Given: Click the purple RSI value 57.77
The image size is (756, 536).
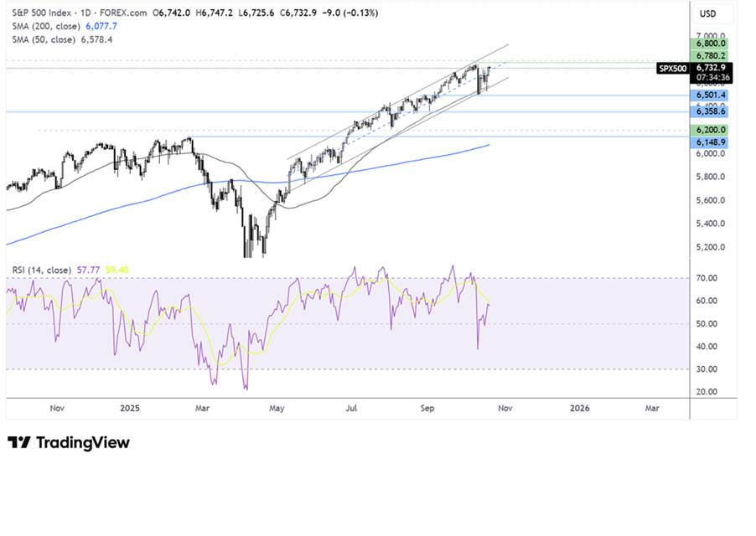Looking at the screenshot, I should pyautogui.click(x=88, y=271).
